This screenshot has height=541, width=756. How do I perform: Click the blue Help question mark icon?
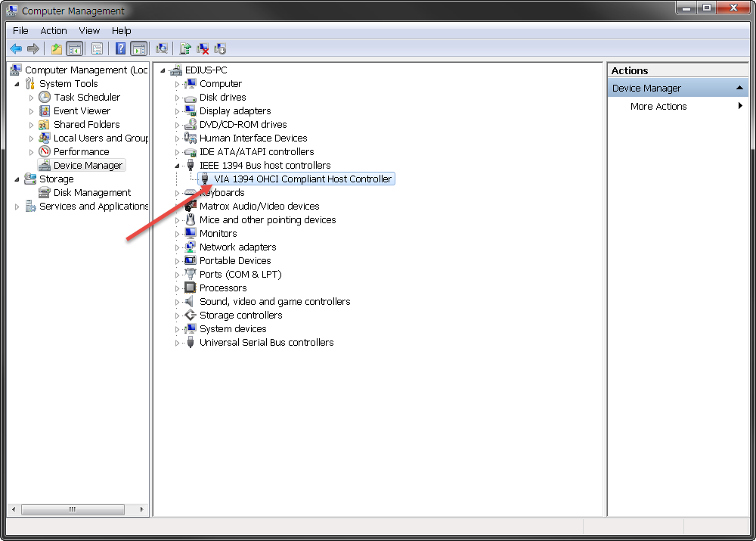click(x=121, y=49)
